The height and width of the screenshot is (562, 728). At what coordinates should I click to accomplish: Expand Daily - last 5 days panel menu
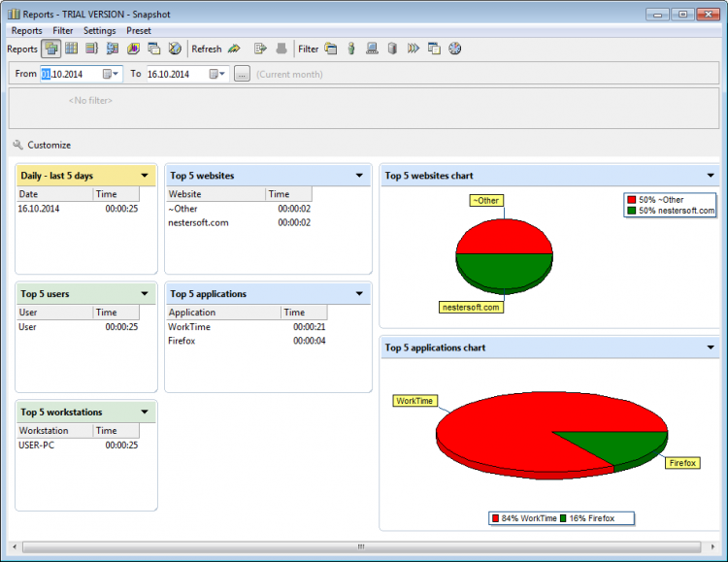(x=145, y=176)
